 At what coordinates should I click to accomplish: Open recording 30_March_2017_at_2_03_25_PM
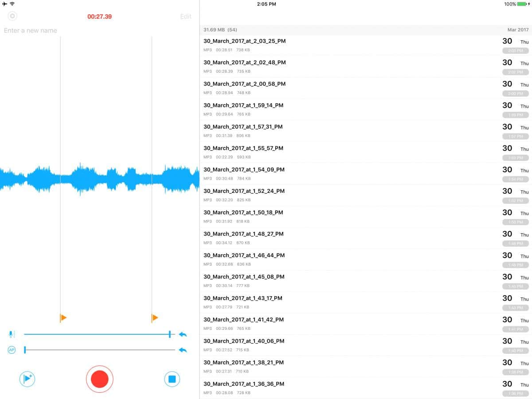click(244, 41)
